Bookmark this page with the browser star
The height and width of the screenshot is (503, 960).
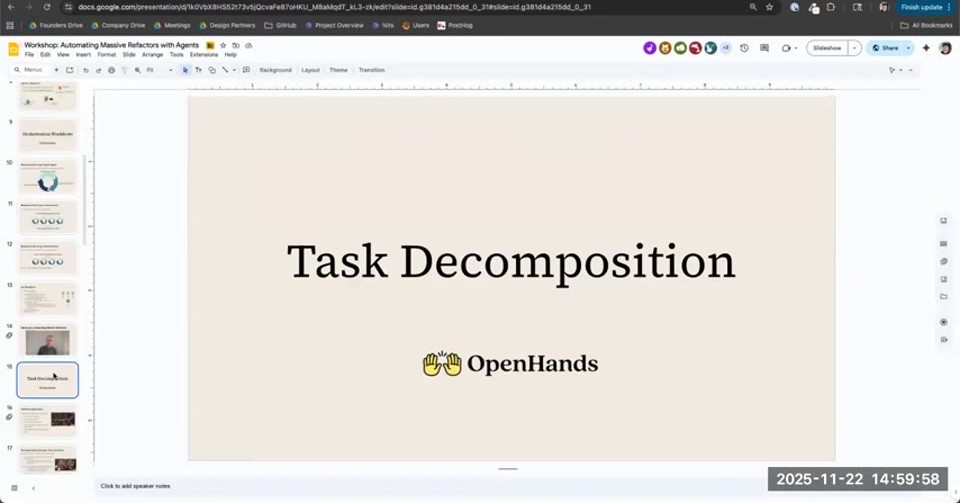click(770, 7)
